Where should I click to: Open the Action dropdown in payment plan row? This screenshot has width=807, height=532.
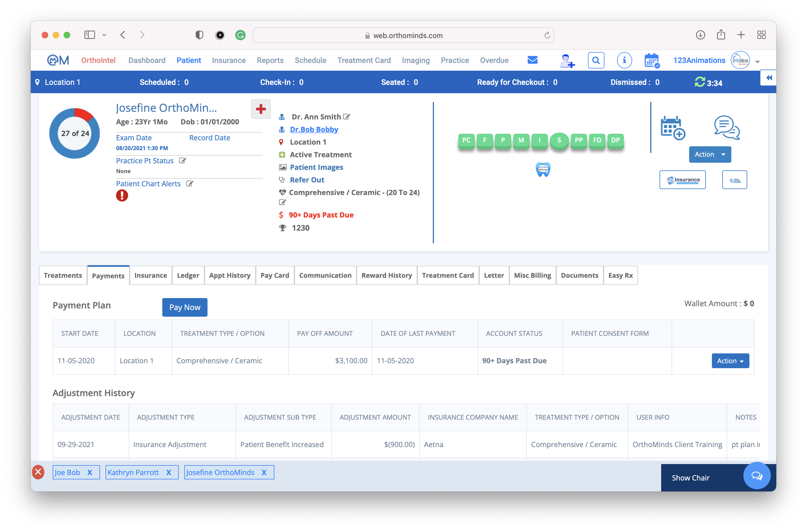(x=730, y=361)
